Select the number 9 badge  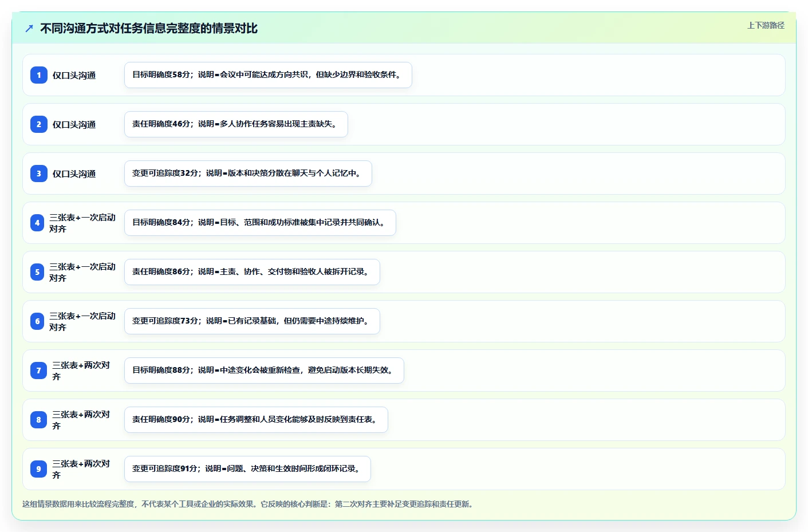pyautogui.click(x=39, y=469)
